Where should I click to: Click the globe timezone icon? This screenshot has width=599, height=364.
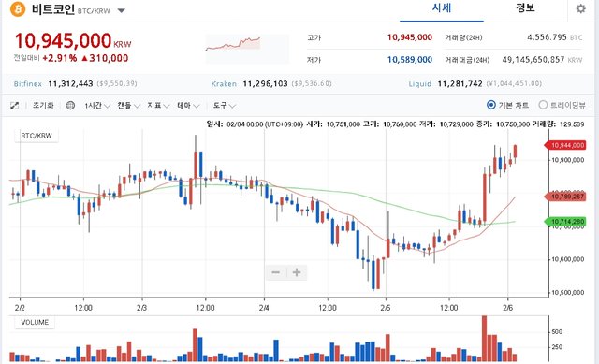pos(70,106)
